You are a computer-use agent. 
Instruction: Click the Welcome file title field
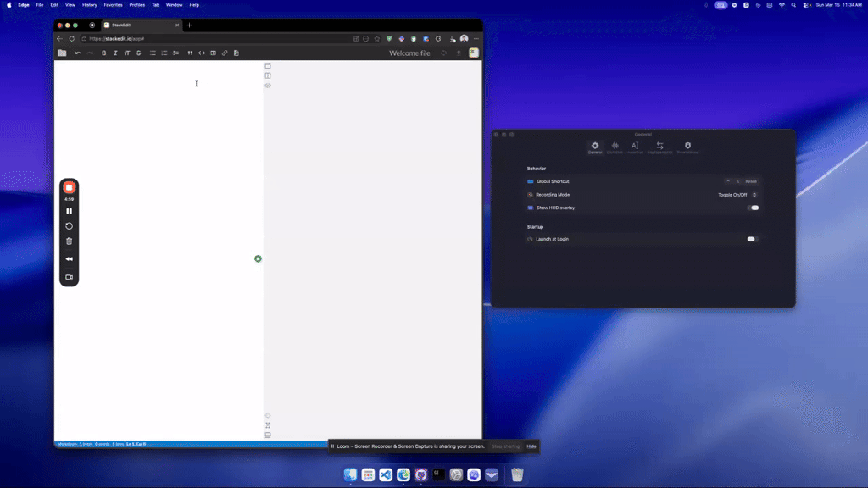pos(409,53)
